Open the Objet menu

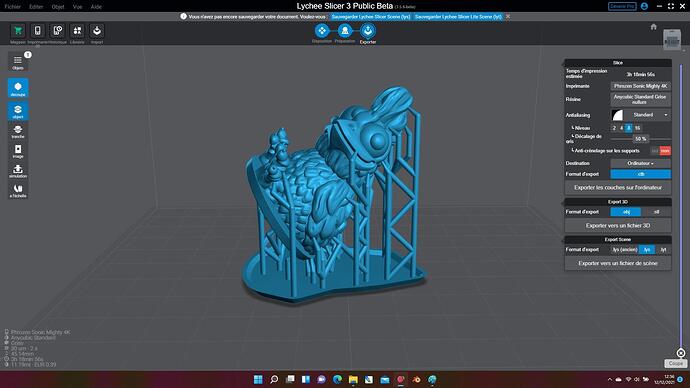click(x=58, y=7)
